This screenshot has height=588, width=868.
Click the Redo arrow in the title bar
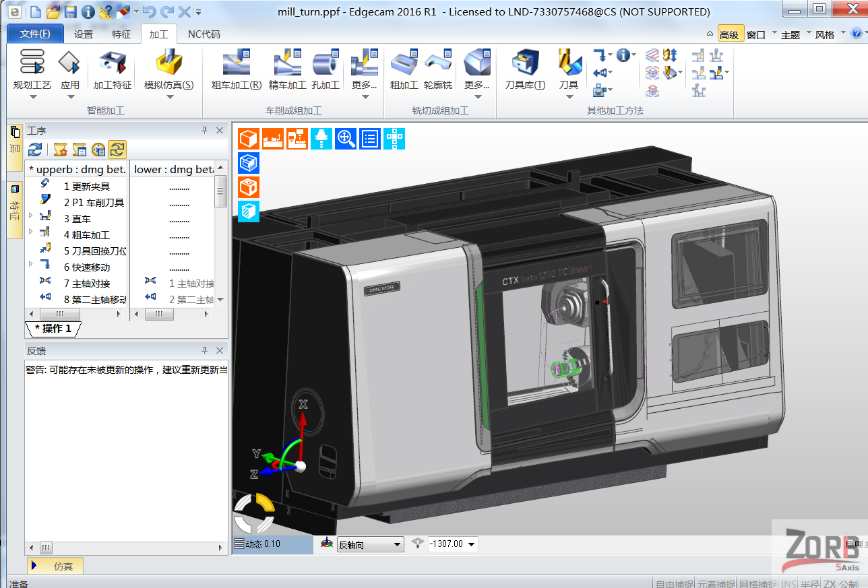tap(167, 11)
